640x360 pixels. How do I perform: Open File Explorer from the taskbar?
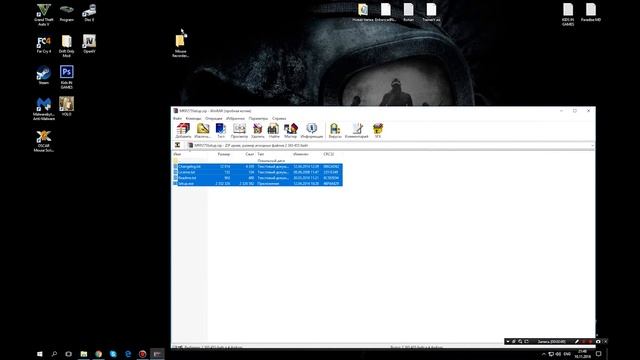click(x=84, y=354)
